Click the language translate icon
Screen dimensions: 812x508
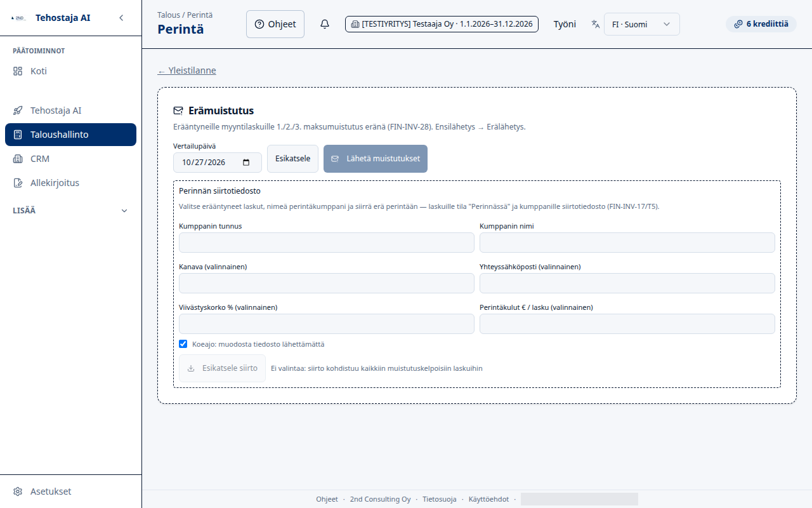pyautogui.click(x=595, y=24)
